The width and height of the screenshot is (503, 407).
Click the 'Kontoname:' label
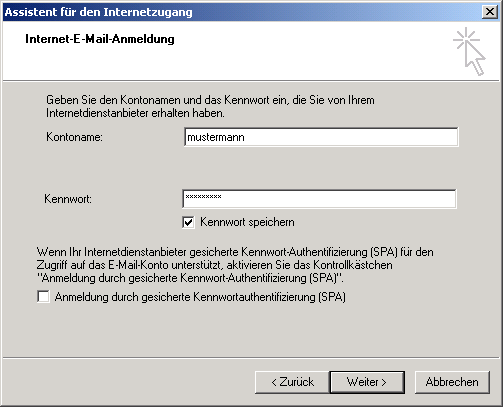click(x=74, y=137)
